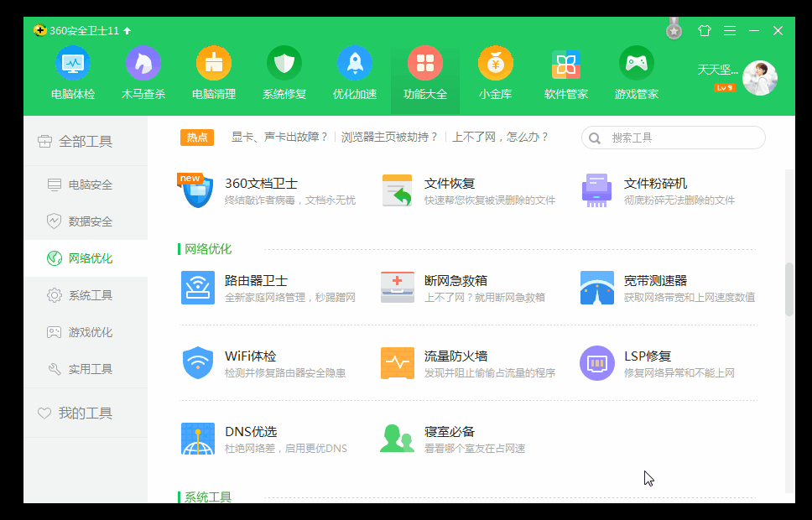The width and height of the screenshot is (812, 520).
Task: Launch 断网急救箱 first-aid icon
Action: point(398,287)
